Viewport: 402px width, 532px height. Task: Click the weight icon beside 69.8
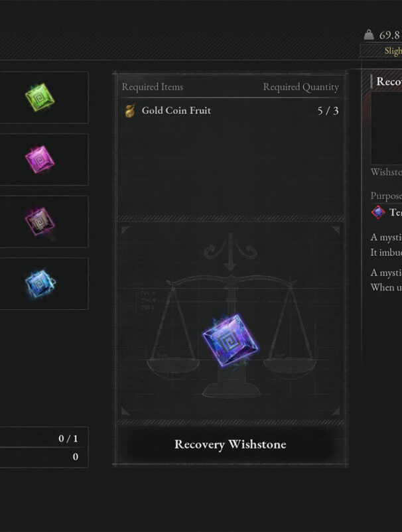tap(369, 34)
